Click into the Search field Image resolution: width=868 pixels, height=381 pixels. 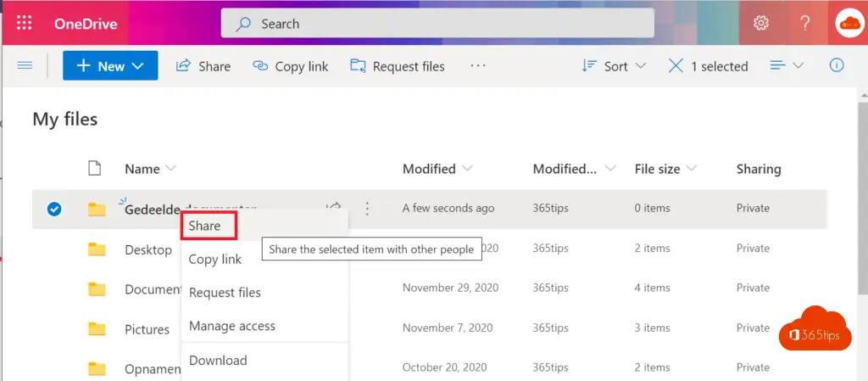(x=437, y=24)
